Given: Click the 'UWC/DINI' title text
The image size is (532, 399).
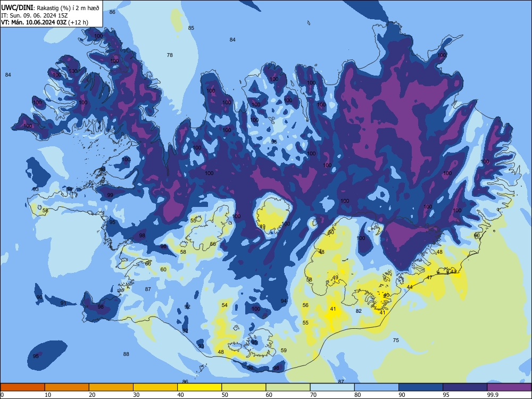Looking at the screenshot, I should pos(17,8).
